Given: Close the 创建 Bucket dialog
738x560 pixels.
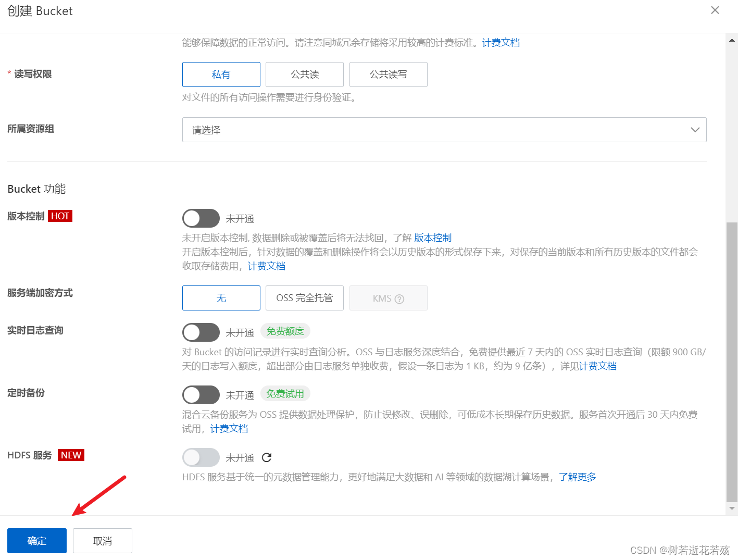Looking at the screenshot, I should coord(715,10).
